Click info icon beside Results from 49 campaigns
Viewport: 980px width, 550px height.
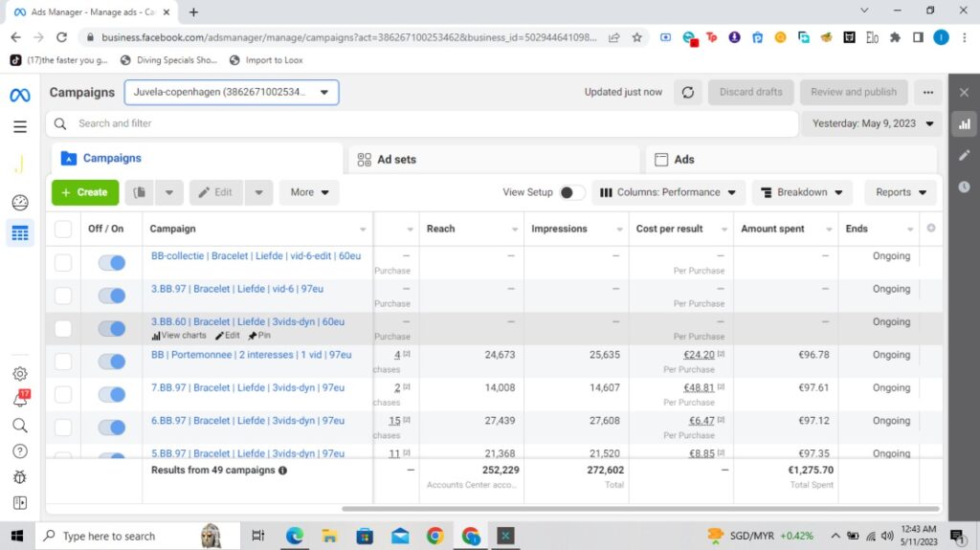(282, 471)
